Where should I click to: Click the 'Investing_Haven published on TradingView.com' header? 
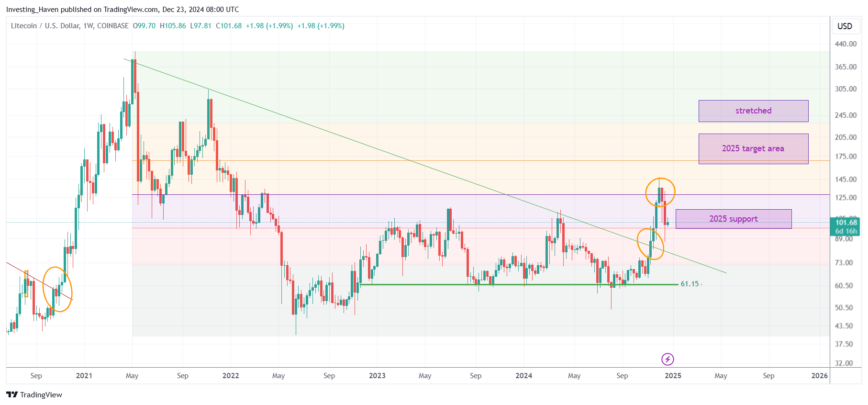(x=83, y=10)
